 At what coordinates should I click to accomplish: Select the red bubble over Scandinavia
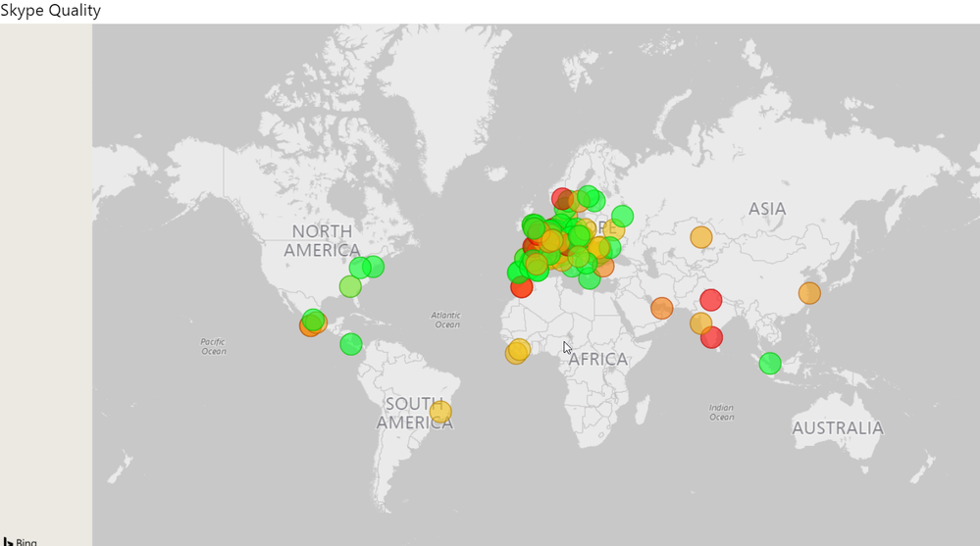562,199
